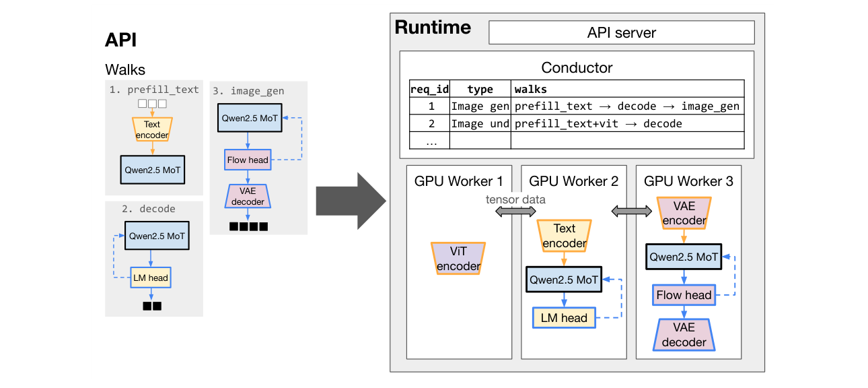The width and height of the screenshot is (868, 388).
Task: Select walks cell "prefill_text+vit → decode"
Action: click(628, 123)
